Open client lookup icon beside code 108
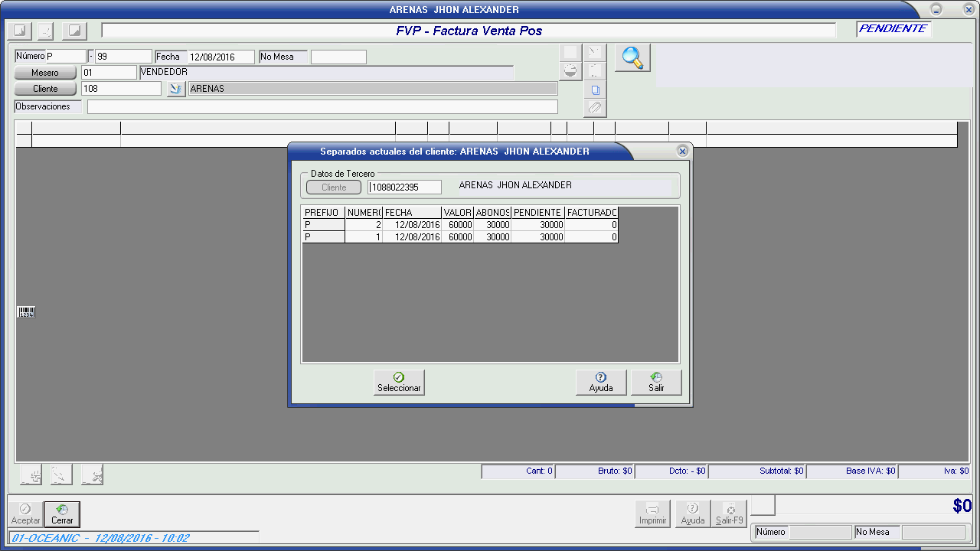 pos(176,89)
